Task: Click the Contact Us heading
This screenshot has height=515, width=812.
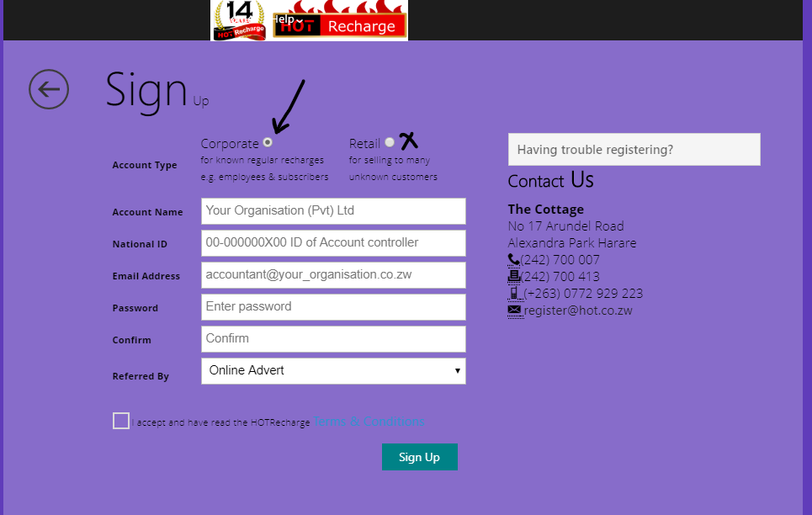Action: (x=550, y=180)
